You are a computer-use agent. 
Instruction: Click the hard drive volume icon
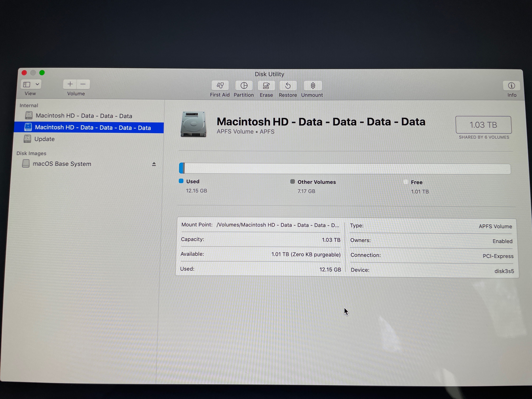click(193, 124)
